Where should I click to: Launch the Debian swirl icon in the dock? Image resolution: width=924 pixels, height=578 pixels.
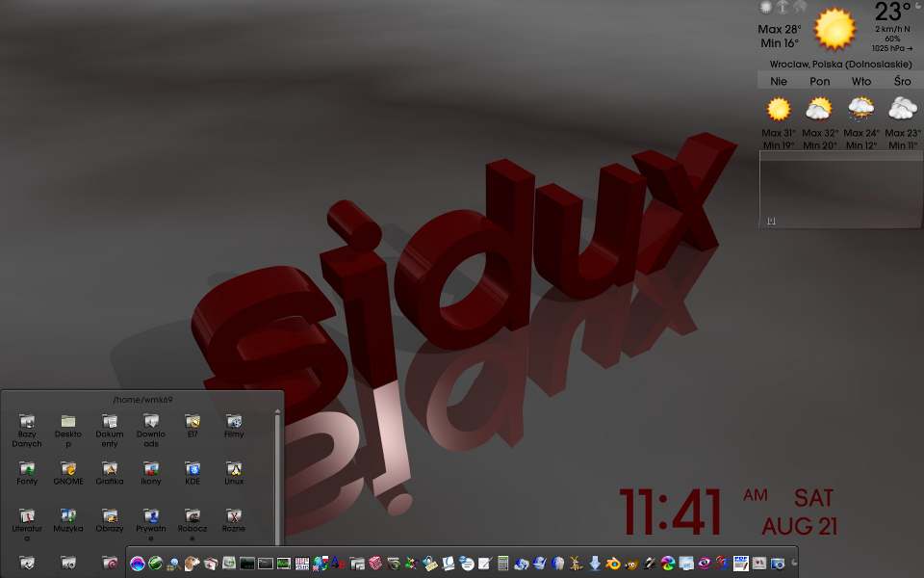(x=138, y=564)
